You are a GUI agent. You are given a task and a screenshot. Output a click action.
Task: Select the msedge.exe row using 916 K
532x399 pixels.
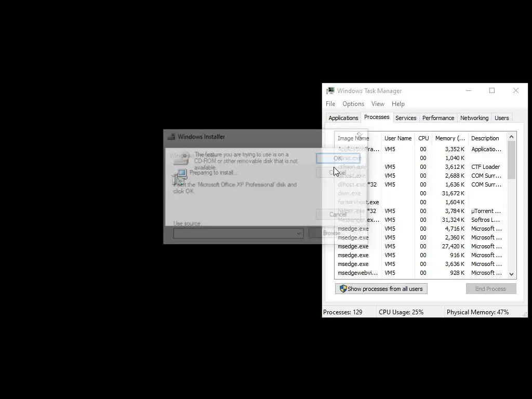tap(421, 255)
